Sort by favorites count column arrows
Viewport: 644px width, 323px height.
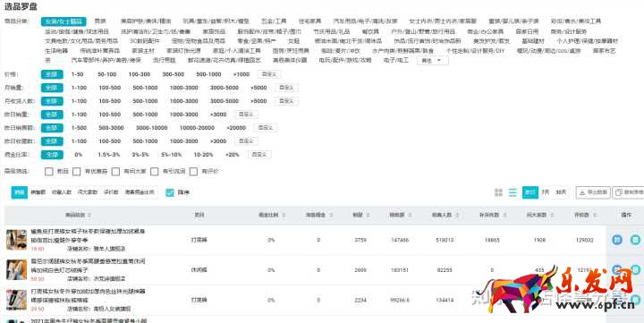[x=457, y=215]
